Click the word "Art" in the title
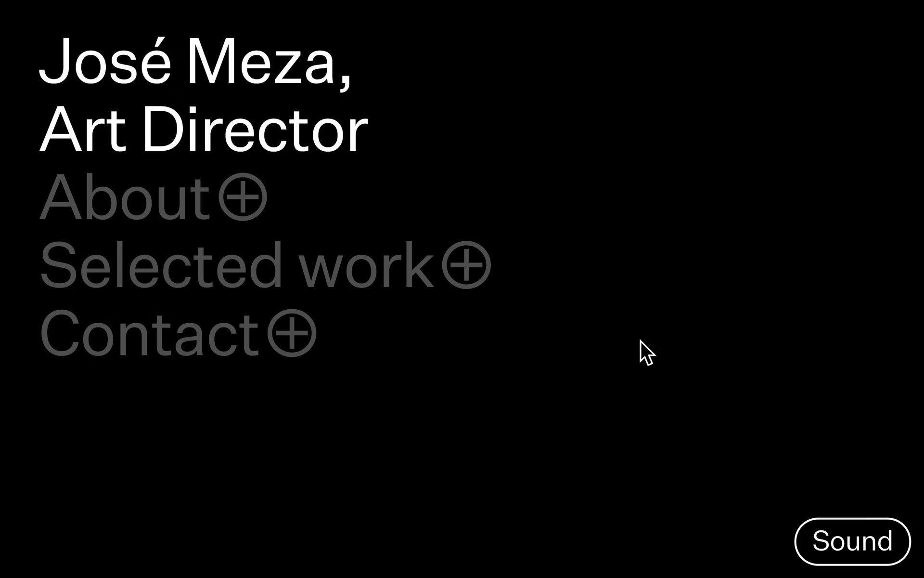The height and width of the screenshot is (578, 924). [x=83, y=130]
